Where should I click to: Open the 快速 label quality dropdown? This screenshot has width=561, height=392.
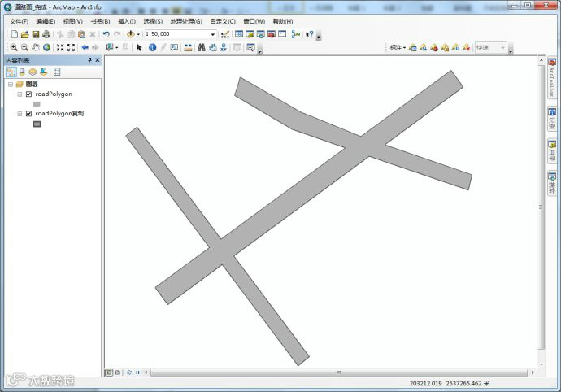pyautogui.click(x=490, y=48)
